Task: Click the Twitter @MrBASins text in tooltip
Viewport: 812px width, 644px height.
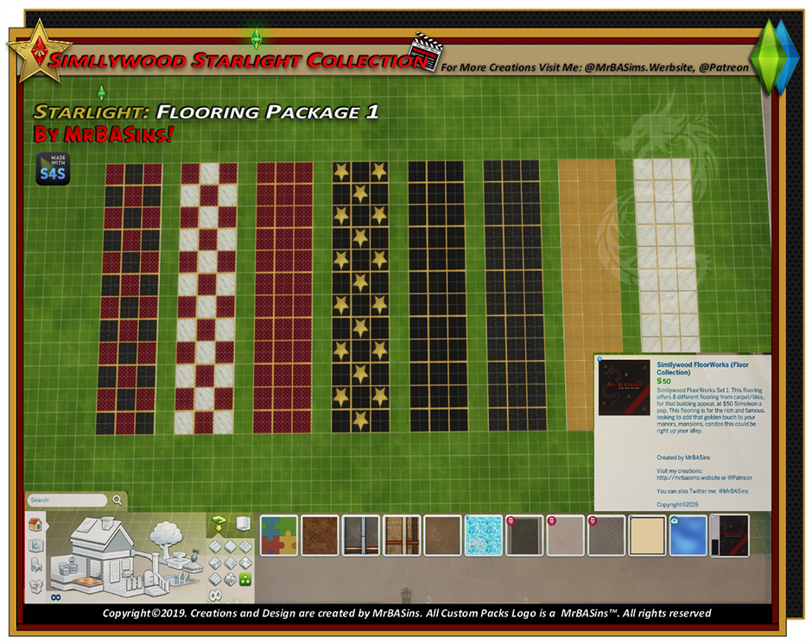Action: click(x=702, y=491)
